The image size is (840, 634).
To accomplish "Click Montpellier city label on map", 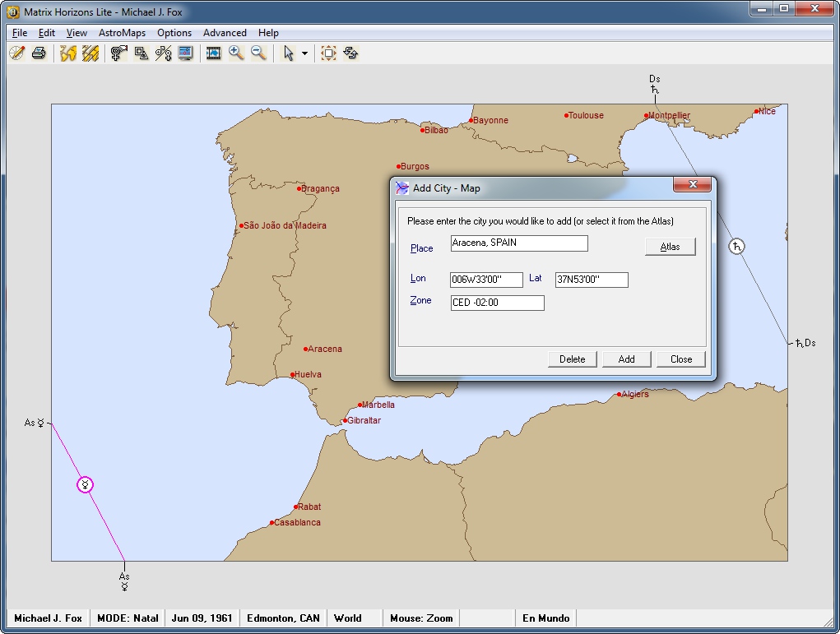I will point(669,115).
